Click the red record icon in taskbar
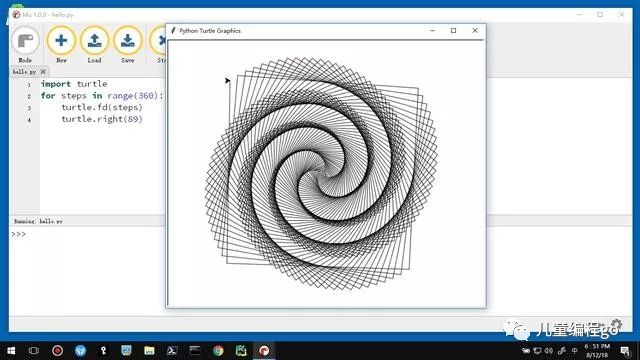The width and height of the screenshot is (640, 360). click(58, 351)
